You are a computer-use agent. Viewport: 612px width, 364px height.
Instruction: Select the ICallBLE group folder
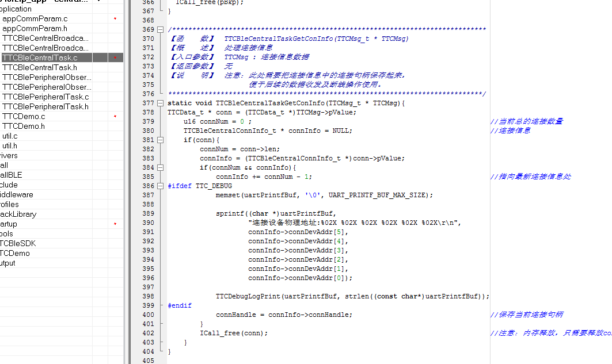tap(11, 175)
